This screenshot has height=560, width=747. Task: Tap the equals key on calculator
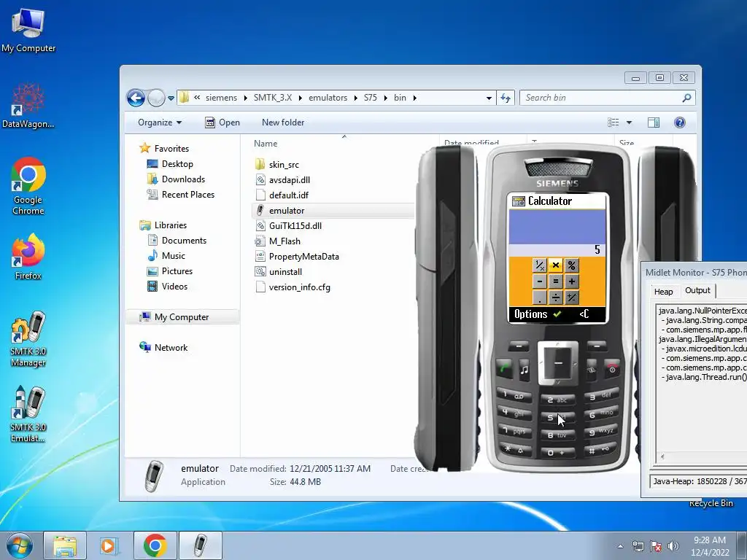click(555, 281)
